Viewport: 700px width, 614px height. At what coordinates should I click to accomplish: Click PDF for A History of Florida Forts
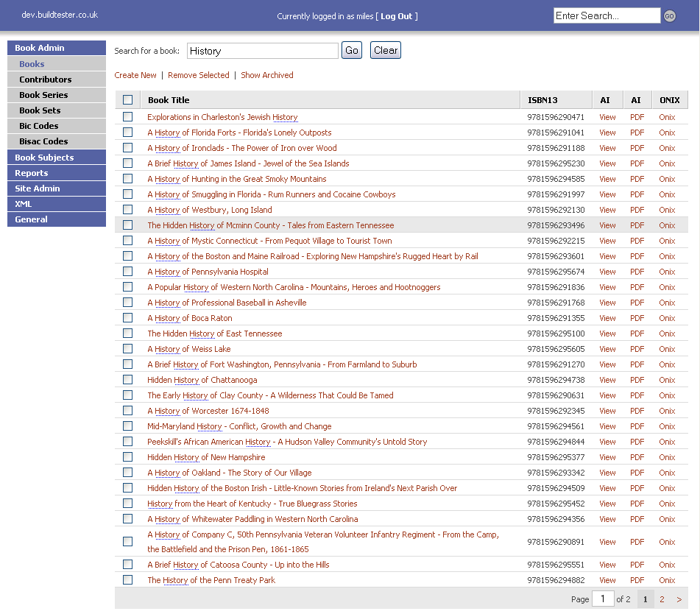pyautogui.click(x=637, y=133)
